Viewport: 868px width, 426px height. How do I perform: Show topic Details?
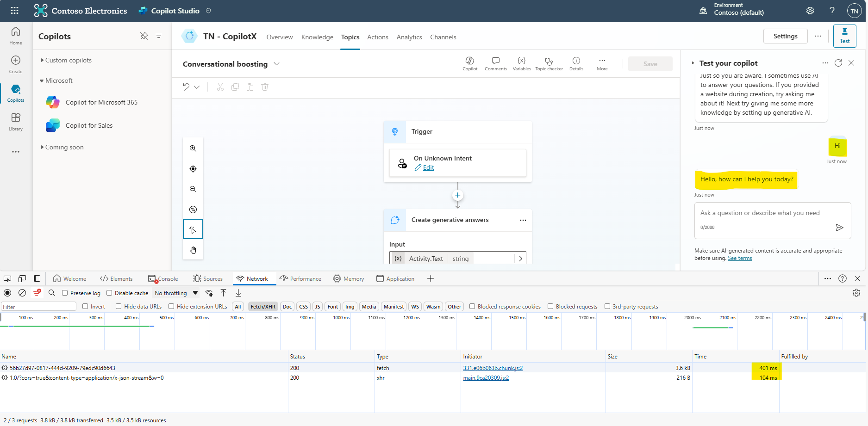pyautogui.click(x=576, y=64)
